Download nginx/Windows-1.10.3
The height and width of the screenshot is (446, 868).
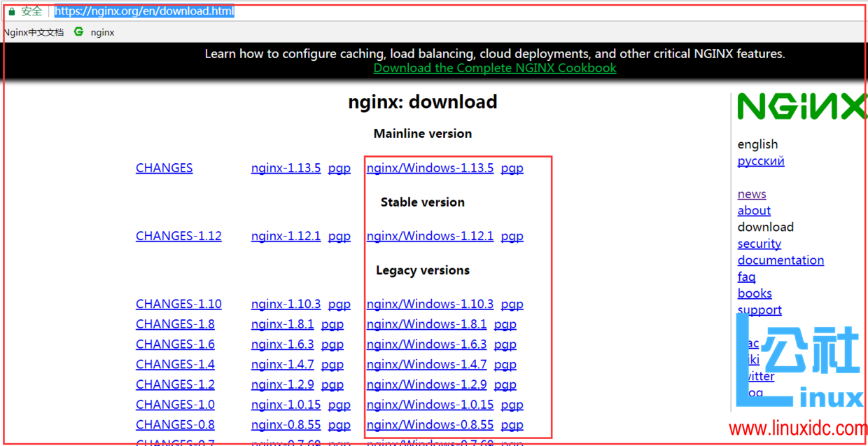tap(430, 304)
